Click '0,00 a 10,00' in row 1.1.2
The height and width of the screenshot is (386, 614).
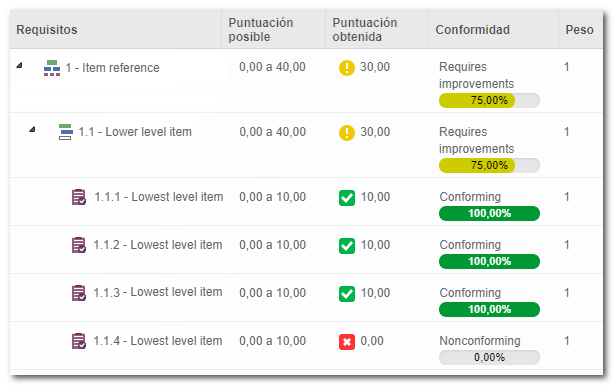tap(272, 245)
